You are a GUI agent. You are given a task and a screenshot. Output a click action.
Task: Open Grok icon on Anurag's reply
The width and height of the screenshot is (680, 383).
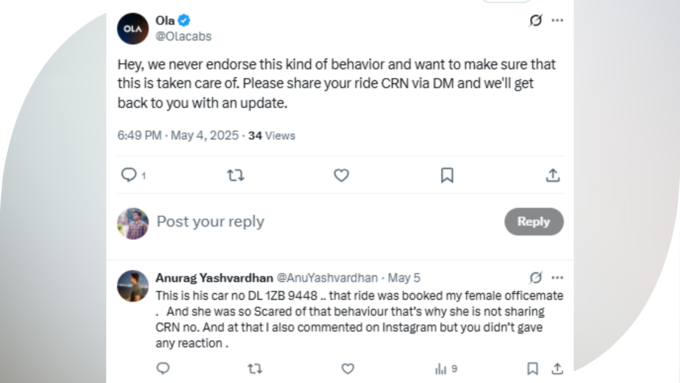coord(536,278)
